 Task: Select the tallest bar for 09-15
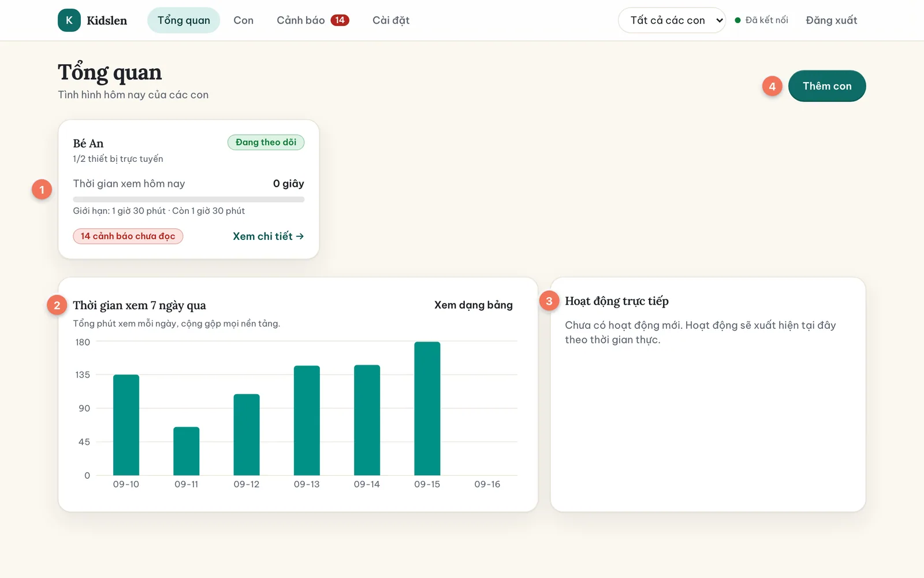[427, 408]
